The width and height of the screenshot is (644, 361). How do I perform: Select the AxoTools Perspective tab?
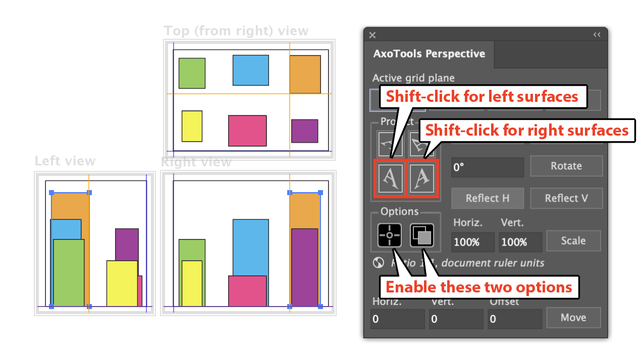click(429, 54)
